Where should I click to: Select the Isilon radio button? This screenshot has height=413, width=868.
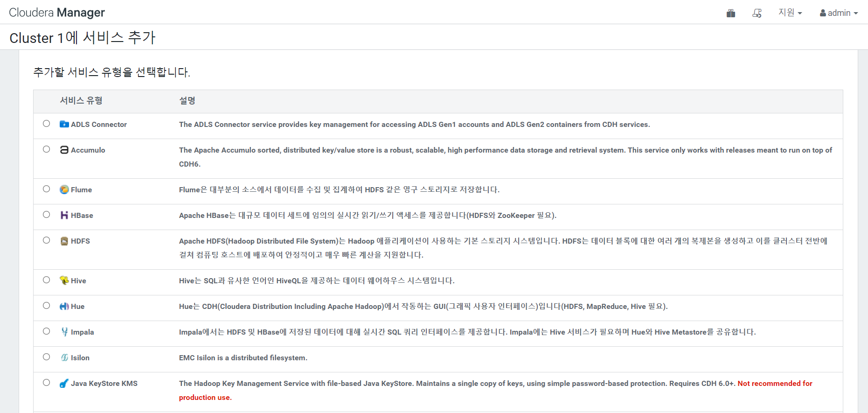click(x=47, y=357)
